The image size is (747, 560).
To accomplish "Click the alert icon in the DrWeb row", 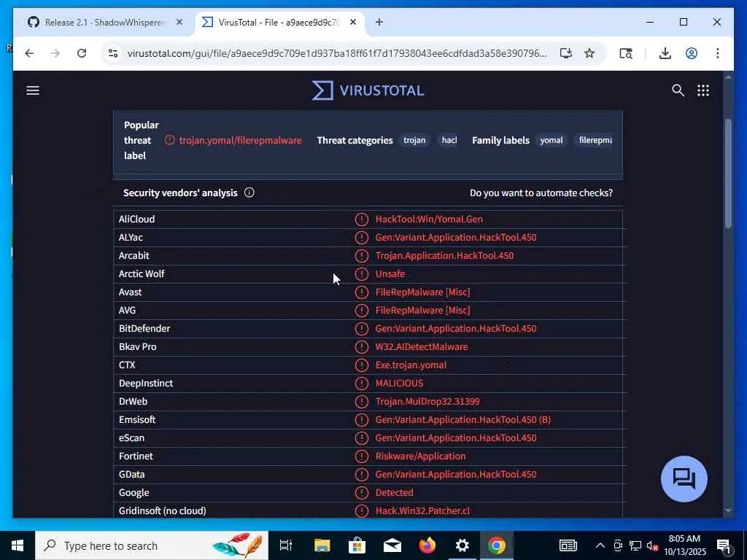I will (362, 402).
